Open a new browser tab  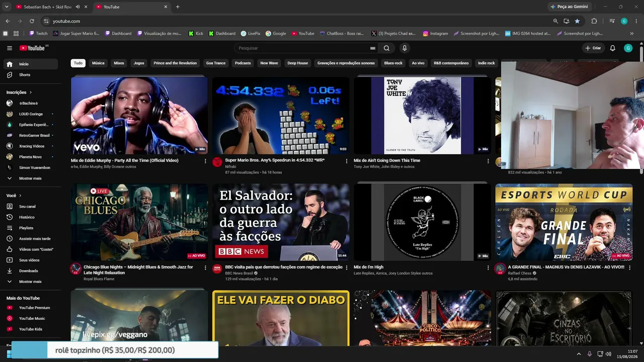click(x=178, y=7)
